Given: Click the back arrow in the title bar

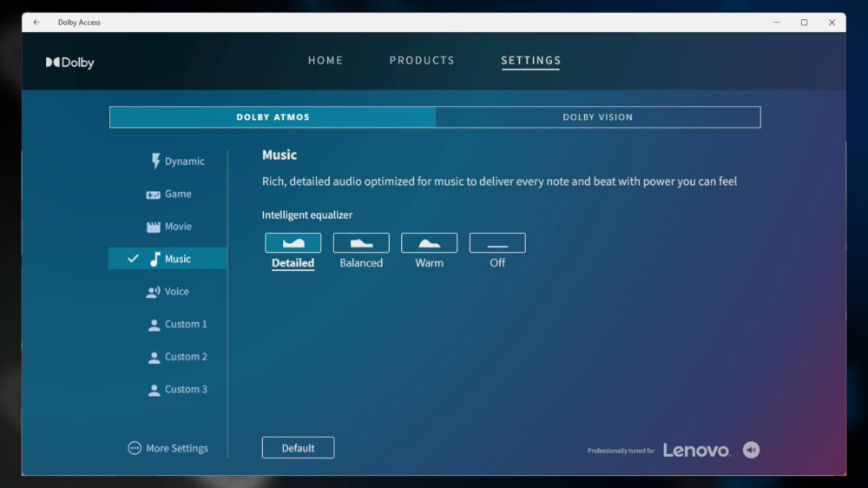Looking at the screenshot, I should (36, 23).
